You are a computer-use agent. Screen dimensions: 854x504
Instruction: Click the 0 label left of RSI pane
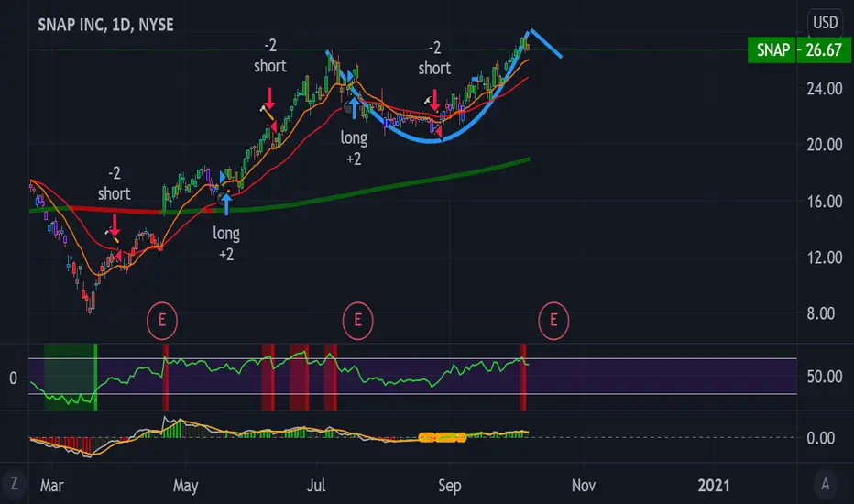tap(14, 378)
